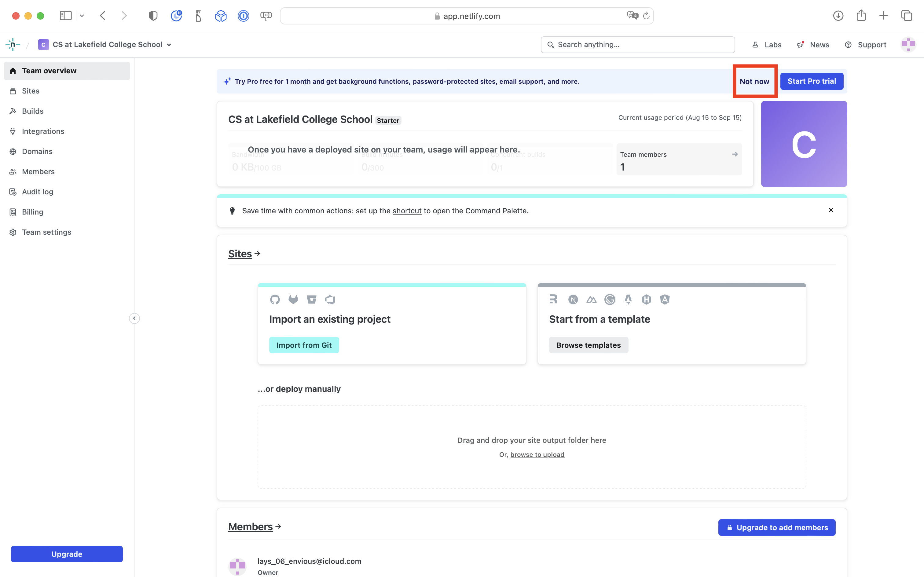Click the Search anything field
The height and width of the screenshot is (577, 924).
coord(637,45)
